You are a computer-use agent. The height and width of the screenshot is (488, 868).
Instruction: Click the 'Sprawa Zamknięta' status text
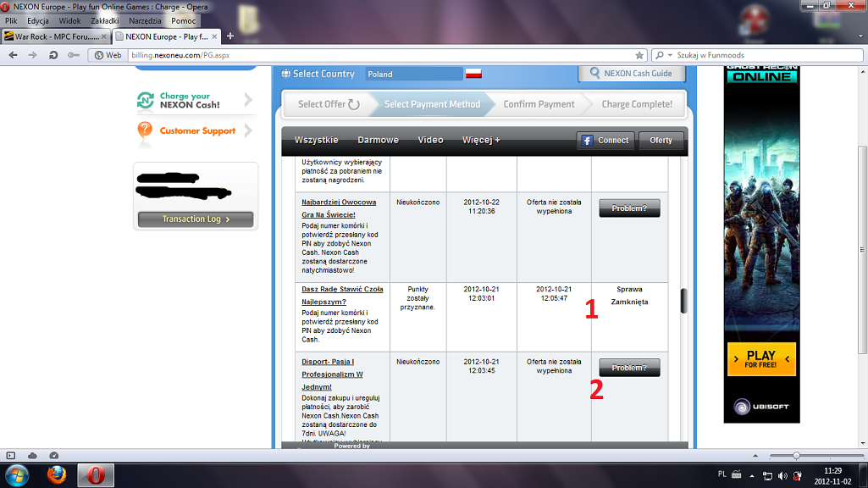(x=629, y=295)
